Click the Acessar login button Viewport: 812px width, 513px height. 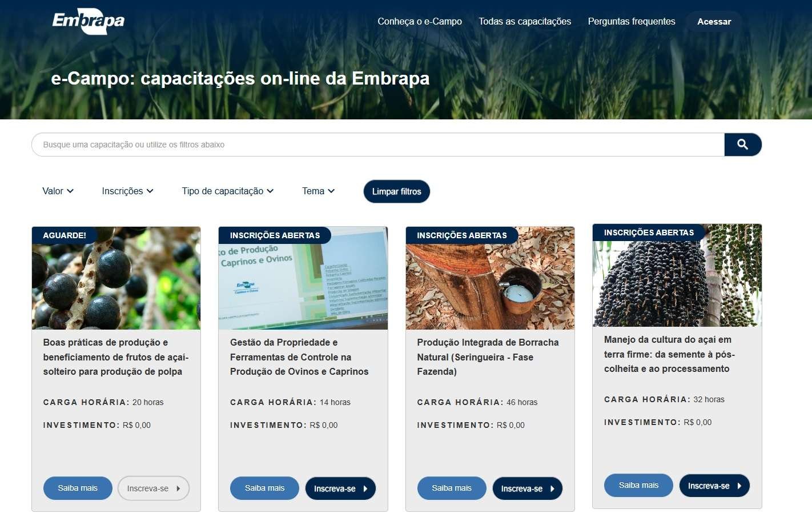click(714, 21)
